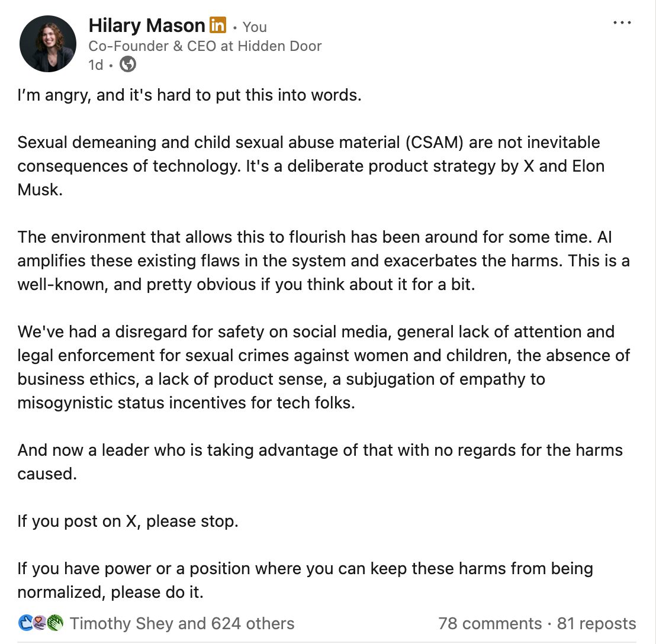View Timothy Shey and 624 others reactions
Viewport: 656px width, 644px height.
tap(182, 623)
